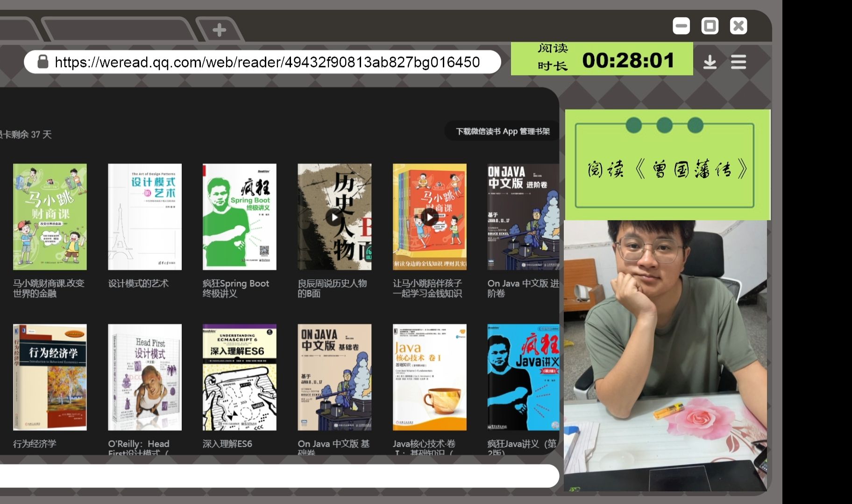This screenshot has height=504, width=852.
Task: Click the download arrow icon
Action: (710, 62)
